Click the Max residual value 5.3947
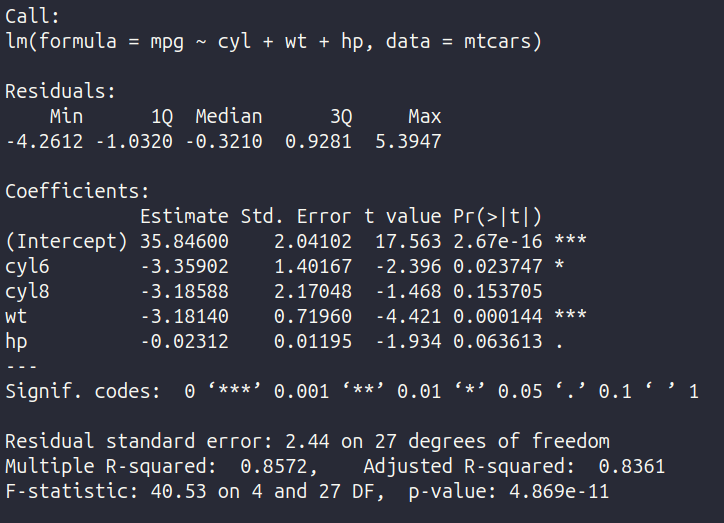724x523 pixels. (x=408, y=141)
